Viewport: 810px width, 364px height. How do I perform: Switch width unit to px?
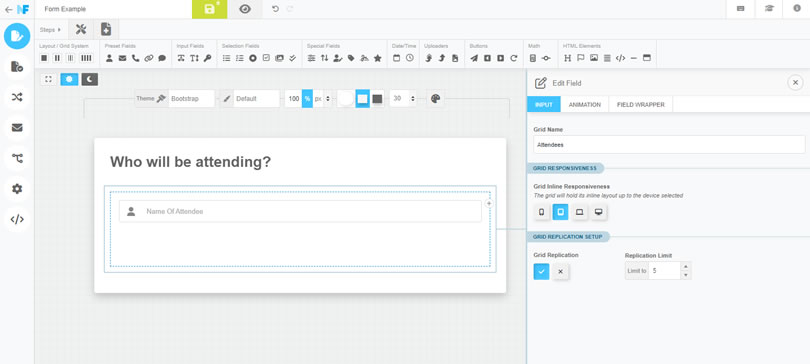tap(318, 99)
